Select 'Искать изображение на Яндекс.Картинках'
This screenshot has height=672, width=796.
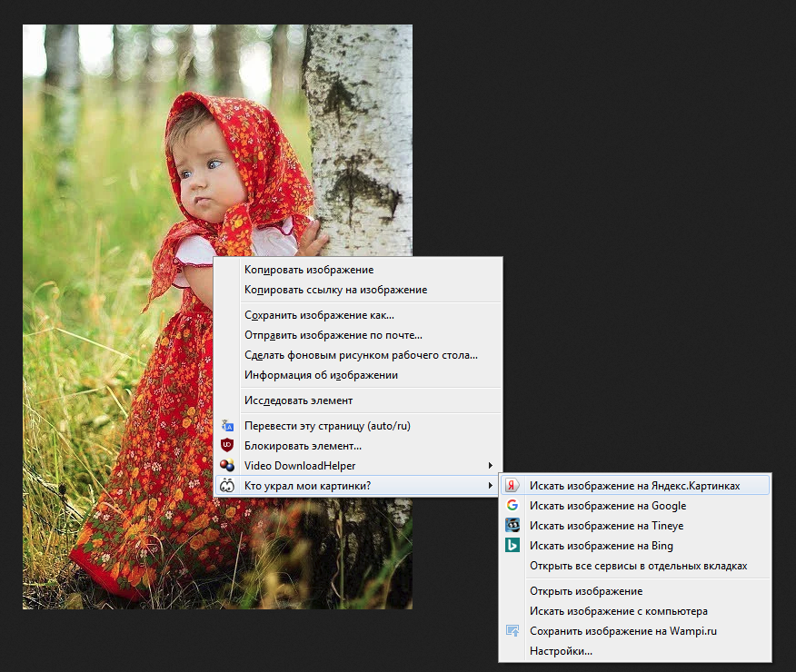point(635,485)
